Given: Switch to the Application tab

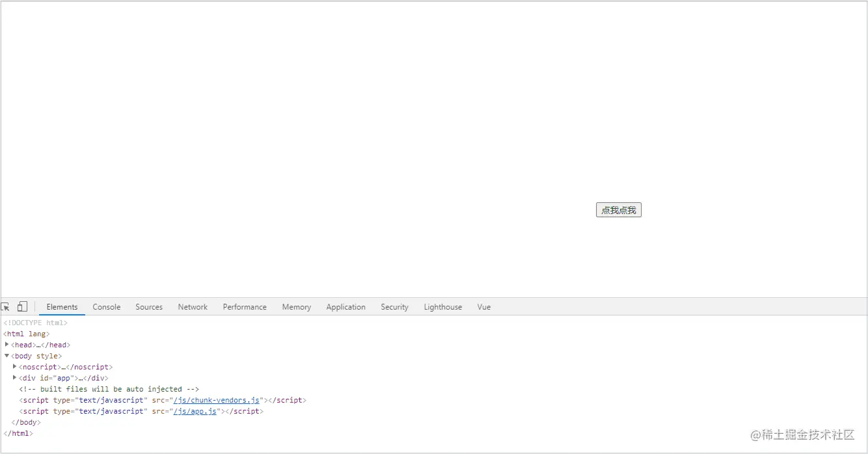Looking at the screenshot, I should click(346, 307).
